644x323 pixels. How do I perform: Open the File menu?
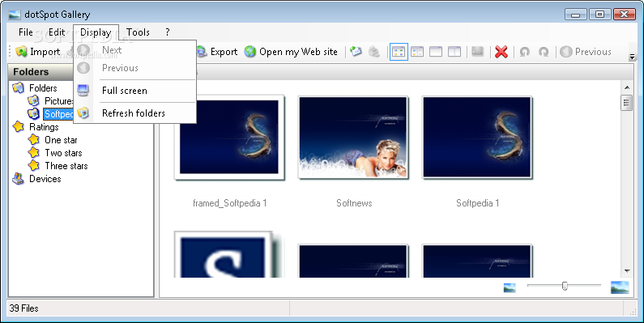point(26,32)
